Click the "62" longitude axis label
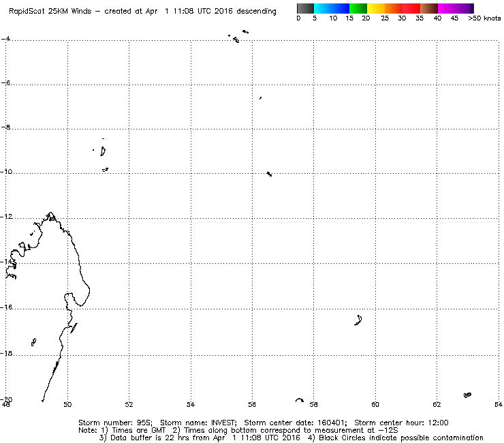Image resolution: width=504 pixels, height=443 pixels. (x=437, y=405)
